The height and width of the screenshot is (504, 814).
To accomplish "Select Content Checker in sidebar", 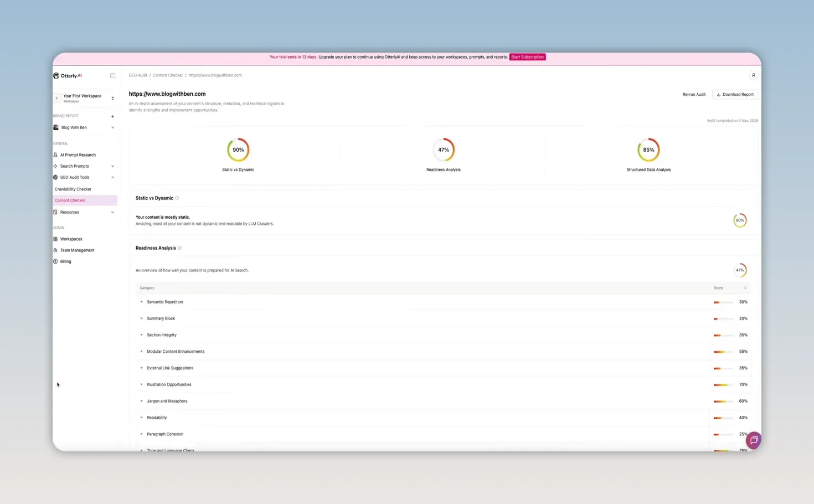I will [85, 200].
